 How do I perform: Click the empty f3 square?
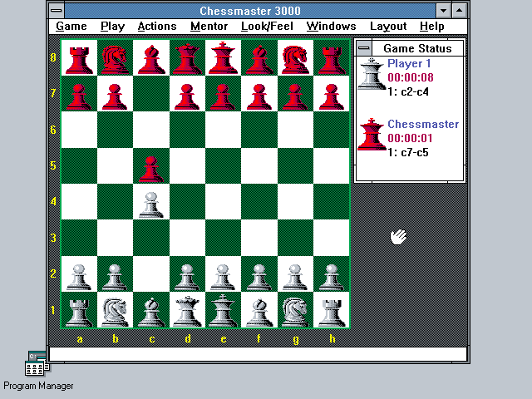(259, 238)
